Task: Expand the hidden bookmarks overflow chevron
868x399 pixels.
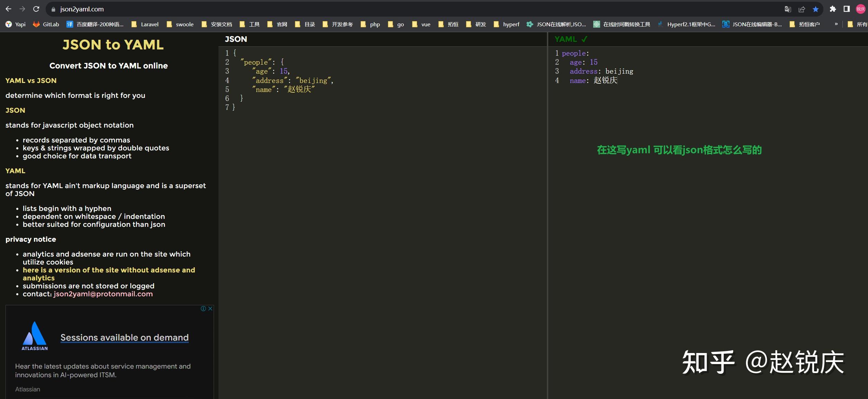Action: pos(836,24)
